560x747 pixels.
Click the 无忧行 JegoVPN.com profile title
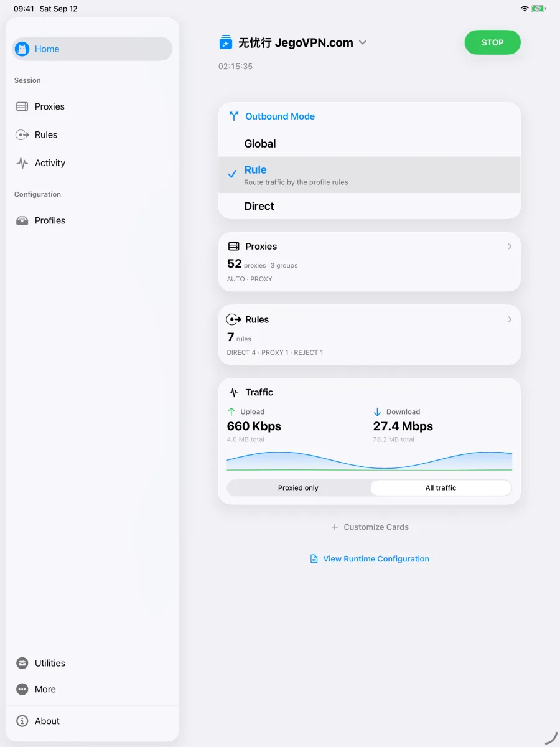coord(296,42)
